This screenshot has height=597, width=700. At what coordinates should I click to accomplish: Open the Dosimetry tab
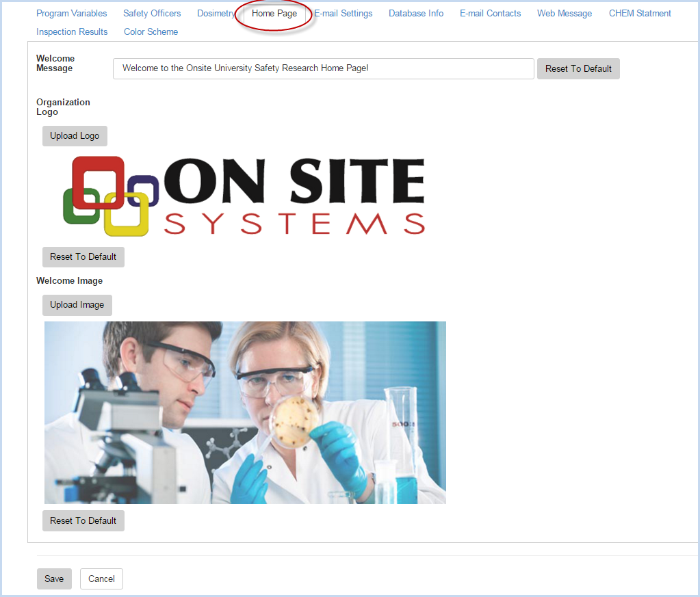[216, 14]
